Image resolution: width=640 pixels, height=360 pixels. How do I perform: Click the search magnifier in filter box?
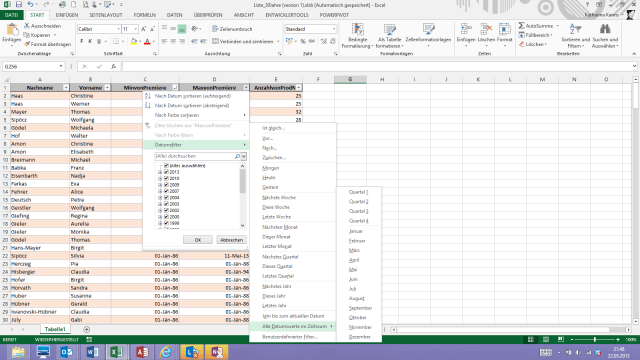tap(237, 156)
